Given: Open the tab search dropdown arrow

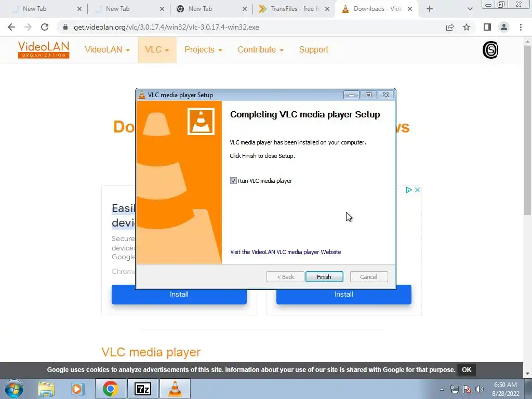Looking at the screenshot, I should (x=470, y=9).
